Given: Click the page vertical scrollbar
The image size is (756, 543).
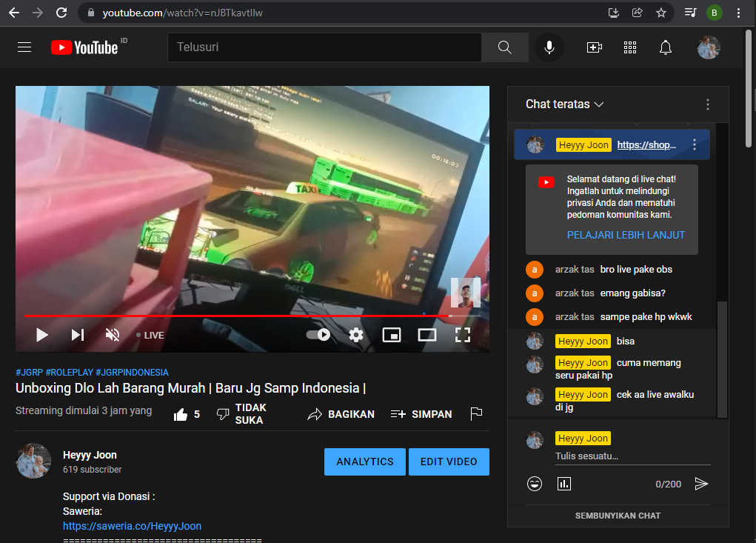Looking at the screenshot, I should [749, 88].
